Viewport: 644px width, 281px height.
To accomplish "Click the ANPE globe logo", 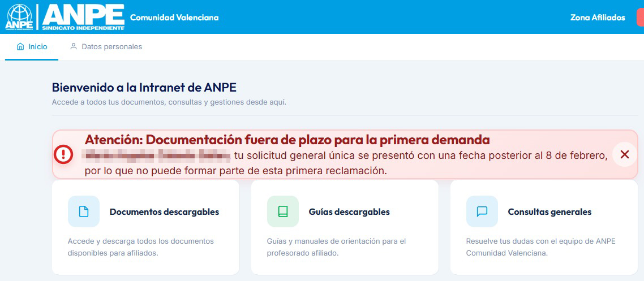I will click(19, 17).
